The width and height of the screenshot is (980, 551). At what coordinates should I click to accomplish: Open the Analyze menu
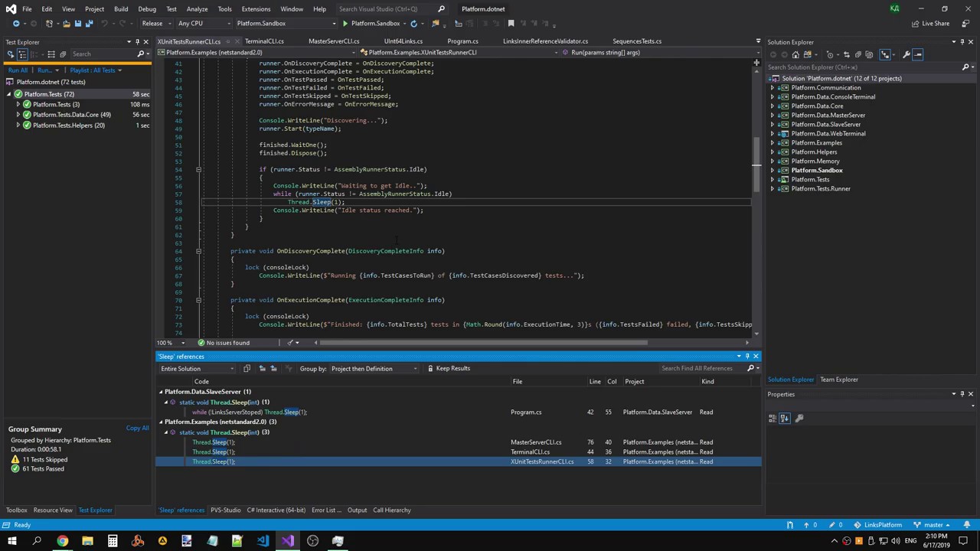pos(197,9)
